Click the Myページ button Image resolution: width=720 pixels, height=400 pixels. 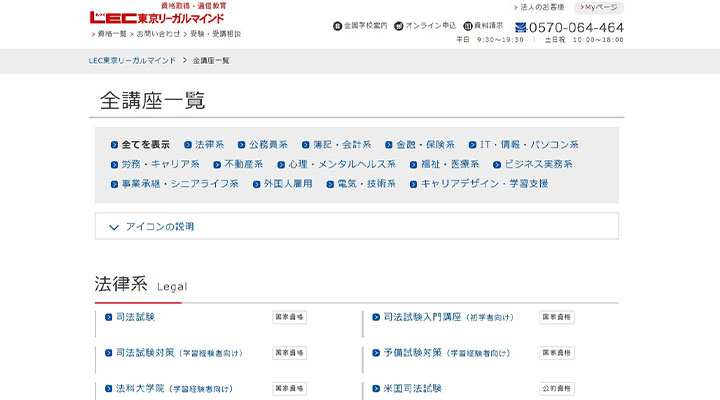pyautogui.click(x=598, y=7)
